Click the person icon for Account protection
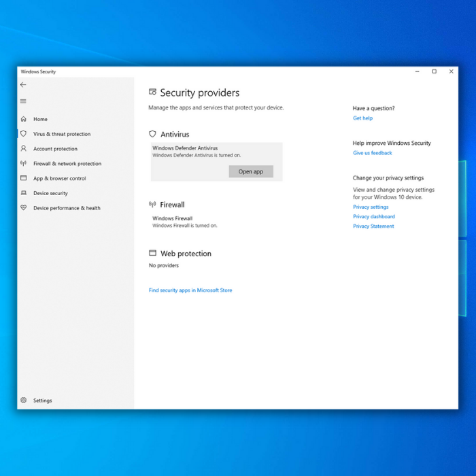 [23, 148]
